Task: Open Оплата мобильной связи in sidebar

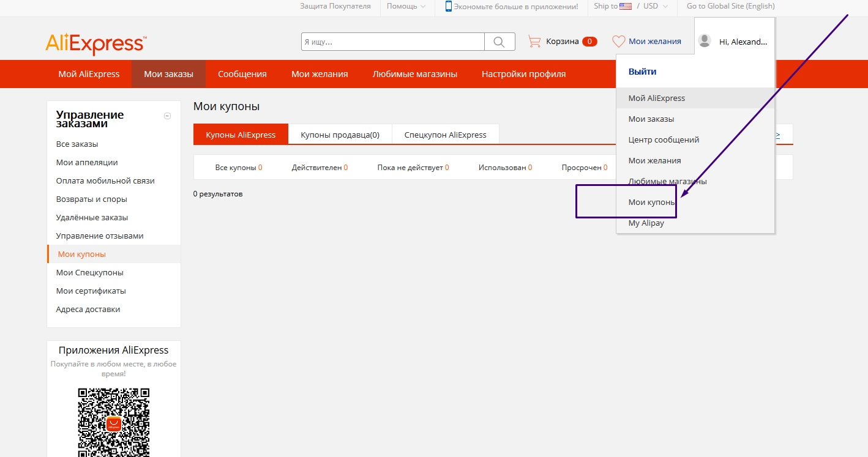Action: click(105, 181)
